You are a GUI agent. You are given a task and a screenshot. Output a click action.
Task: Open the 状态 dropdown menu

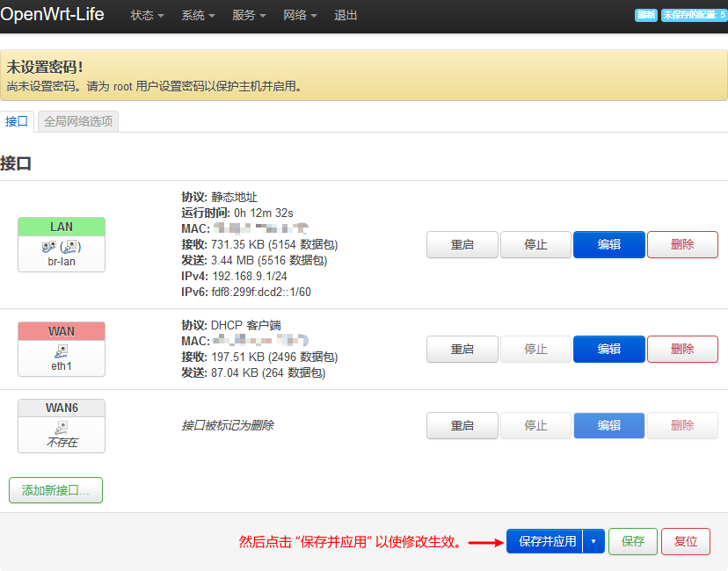(147, 16)
